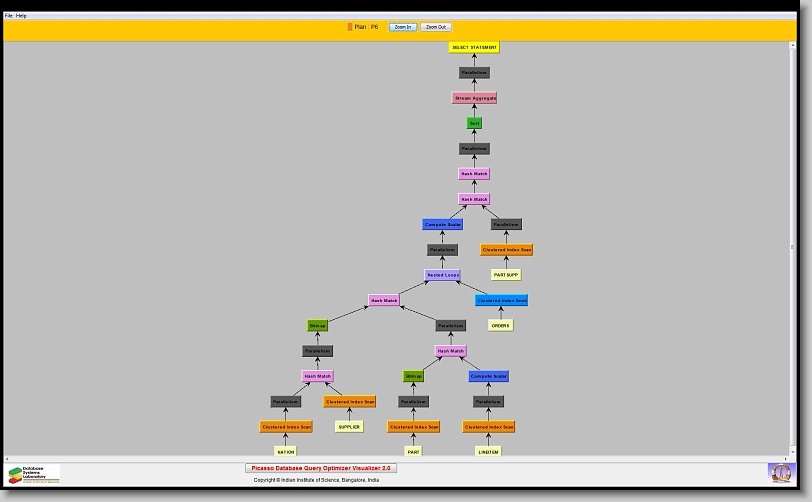Click Picasso Database Query Optimizer Visualizer button
The image size is (812, 502).
click(321, 467)
